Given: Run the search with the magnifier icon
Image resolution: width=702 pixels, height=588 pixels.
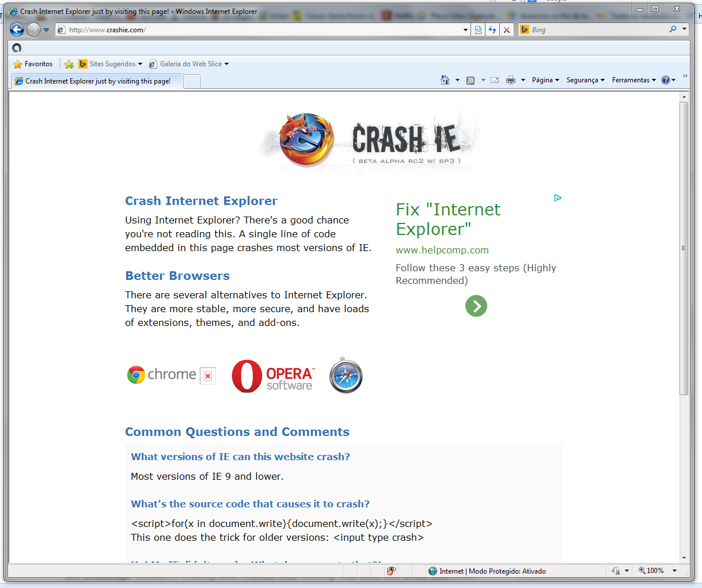Looking at the screenshot, I should pyautogui.click(x=673, y=29).
